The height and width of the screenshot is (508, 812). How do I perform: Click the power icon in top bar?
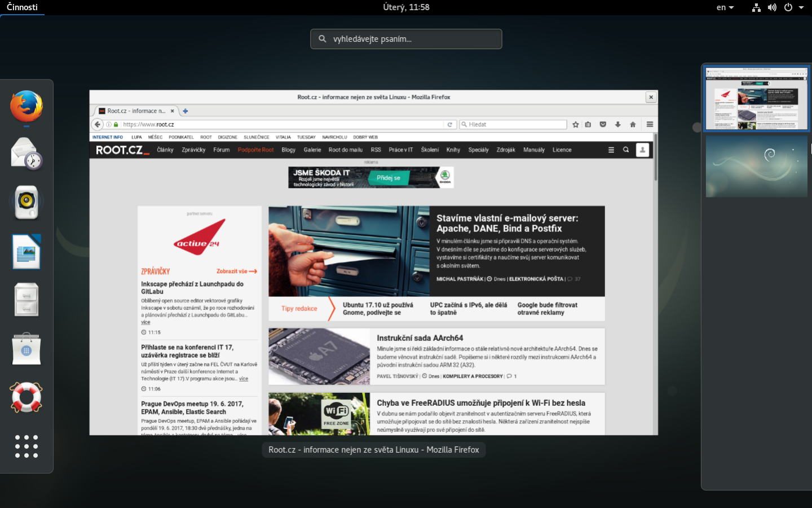pyautogui.click(x=788, y=7)
